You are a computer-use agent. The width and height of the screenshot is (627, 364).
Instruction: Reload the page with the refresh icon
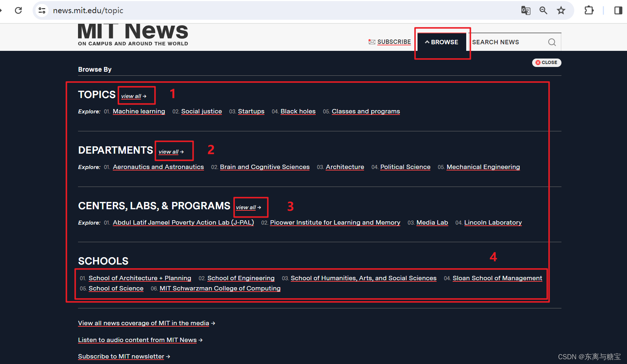point(18,10)
